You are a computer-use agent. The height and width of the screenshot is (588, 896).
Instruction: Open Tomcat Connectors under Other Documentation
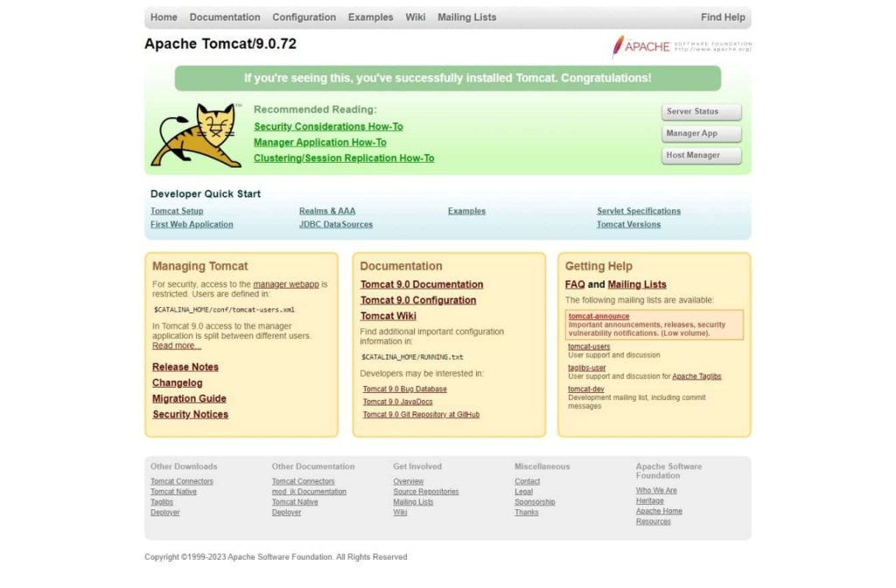[x=304, y=482]
